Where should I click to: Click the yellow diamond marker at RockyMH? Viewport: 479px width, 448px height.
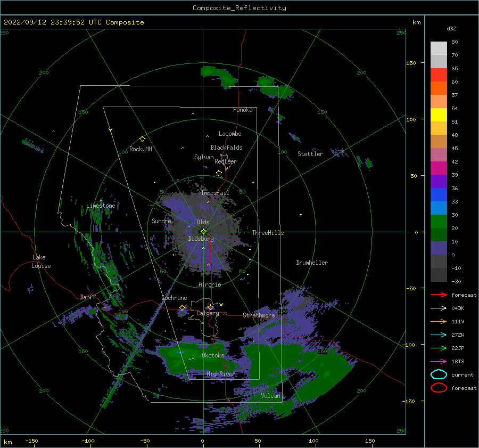coord(142,139)
